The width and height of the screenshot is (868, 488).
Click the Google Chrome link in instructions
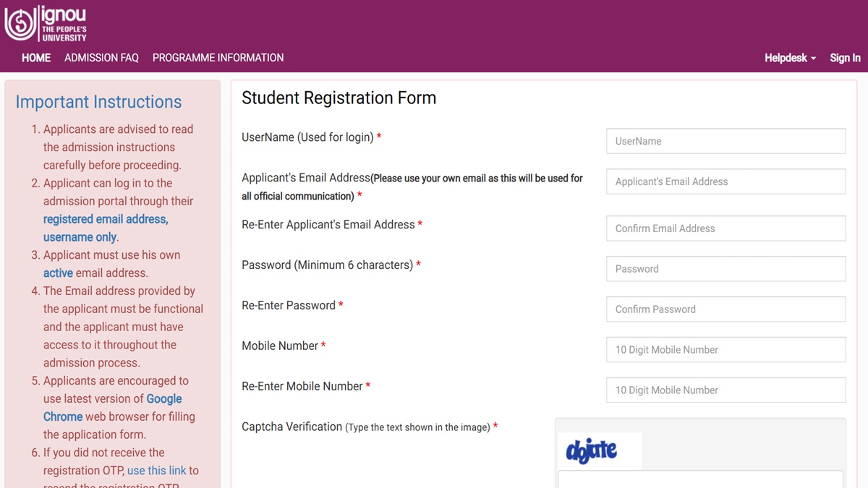[x=164, y=398]
